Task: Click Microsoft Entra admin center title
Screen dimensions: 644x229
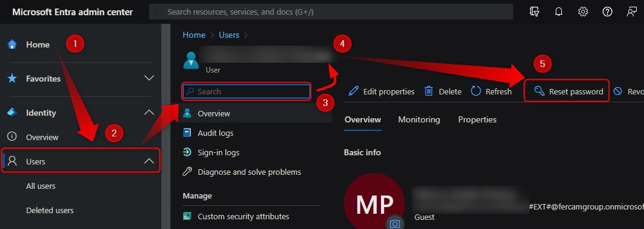Action: coord(72,12)
